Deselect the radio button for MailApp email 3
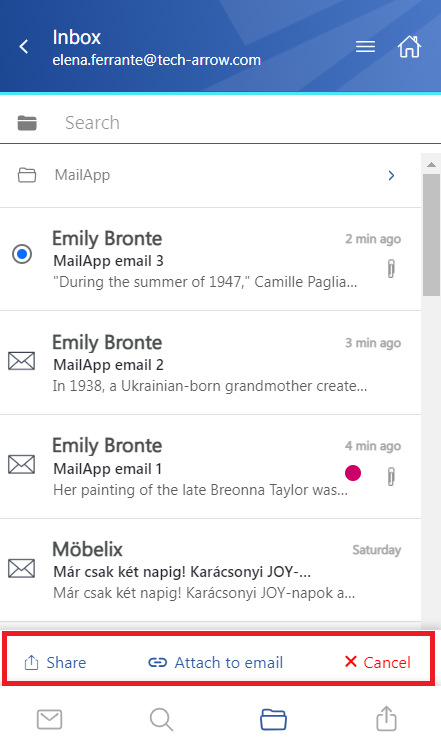 point(22,254)
